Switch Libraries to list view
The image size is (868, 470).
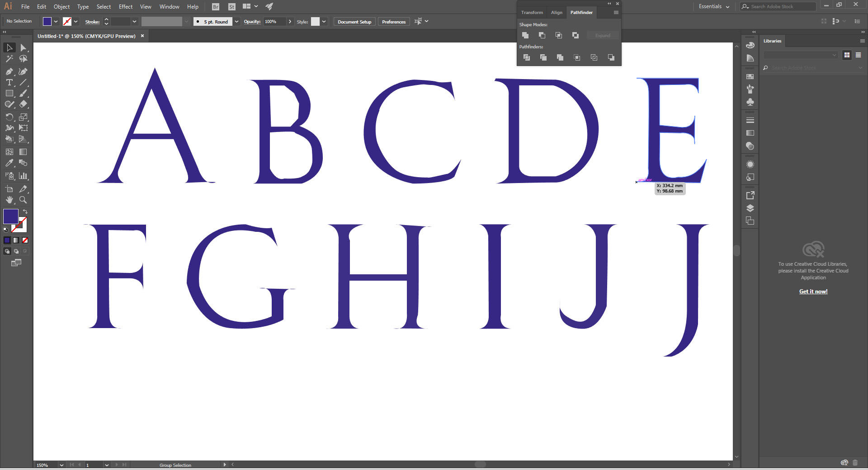pyautogui.click(x=858, y=55)
